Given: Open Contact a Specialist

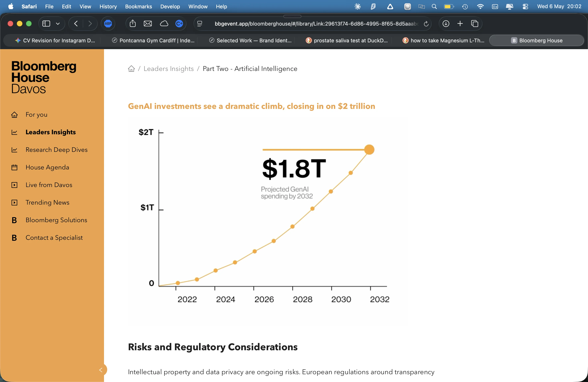Looking at the screenshot, I should [54, 237].
